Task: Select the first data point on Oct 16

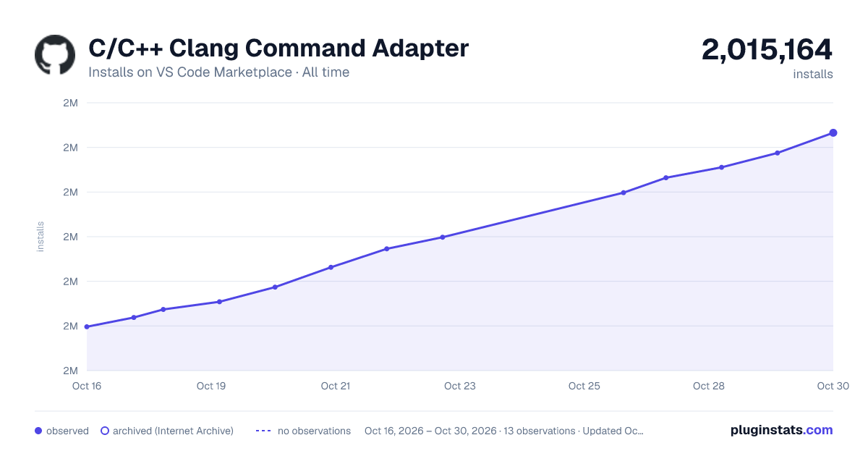Action: (87, 326)
